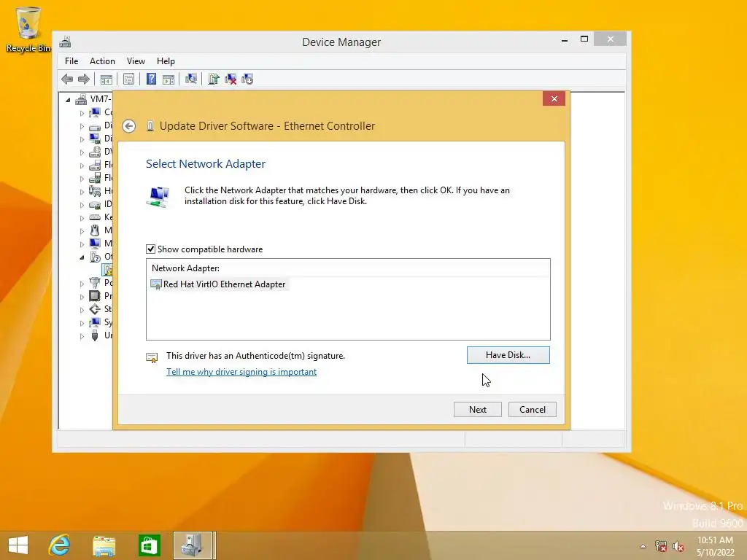The width and height of the screenshot is (747, 560).
Task: Click the Forward arrow in Device Manager toolbar
Action: pos(84,79)
